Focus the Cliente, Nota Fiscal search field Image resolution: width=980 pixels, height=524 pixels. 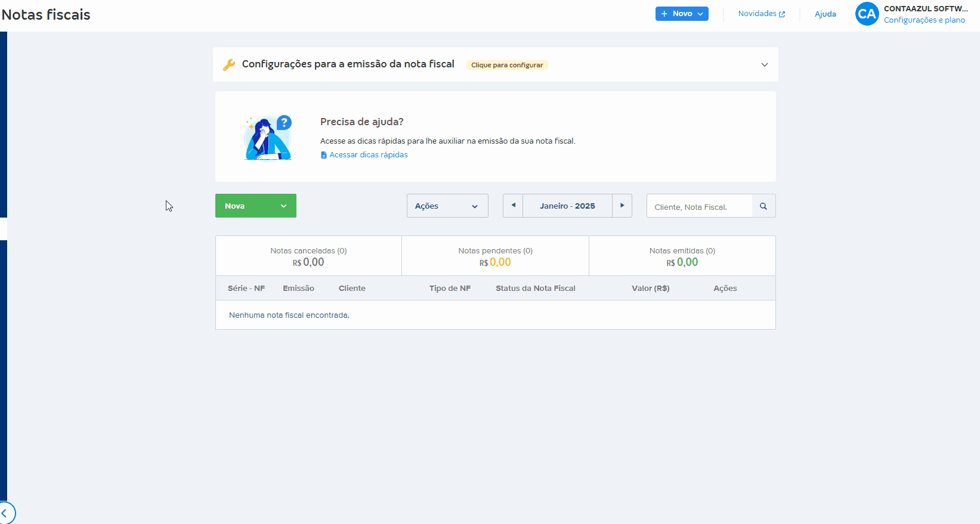[x=699, y=207]
